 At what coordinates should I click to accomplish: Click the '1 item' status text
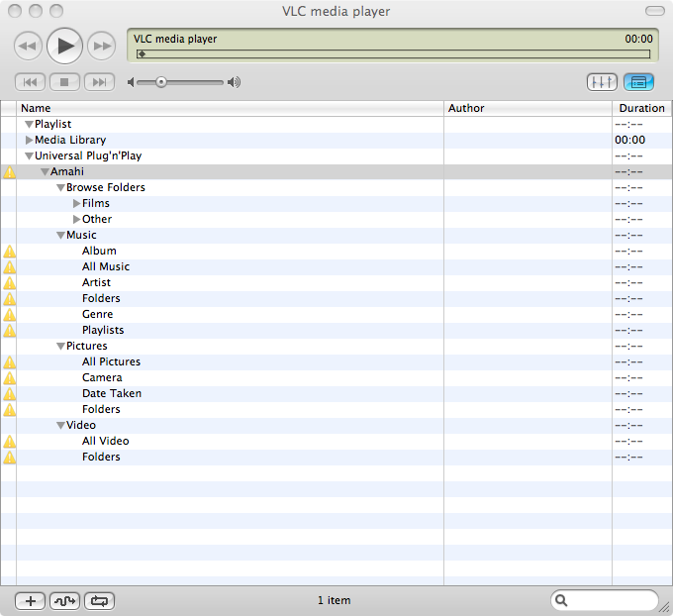pos(334,600)
